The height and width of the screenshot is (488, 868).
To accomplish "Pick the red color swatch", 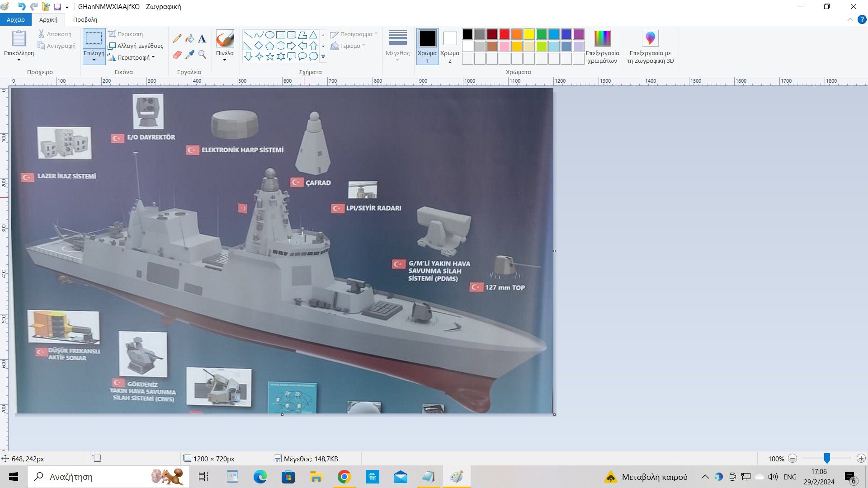I will (505, 34).
